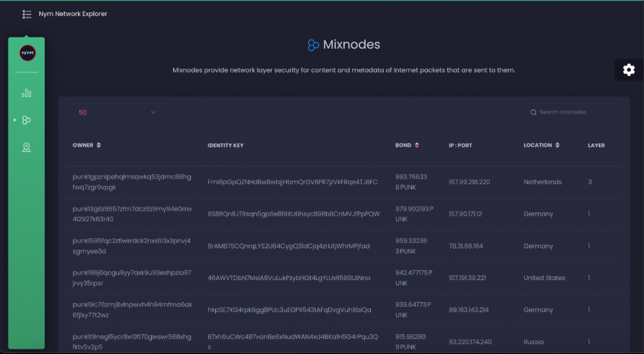The image size is (644, 354).
Task: Click the IP : PORT column header
Action: click(x=460, y=145)
